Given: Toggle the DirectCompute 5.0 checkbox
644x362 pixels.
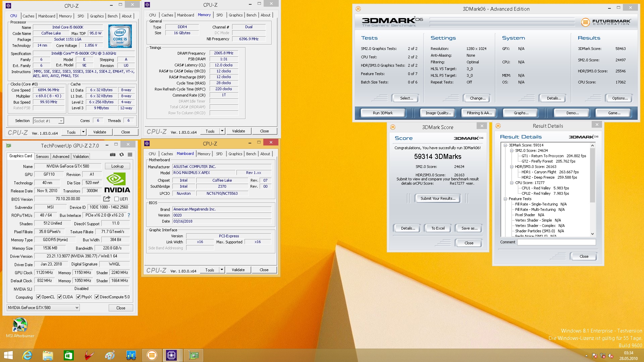Looking at the screenshot, I should click(97, 297).
